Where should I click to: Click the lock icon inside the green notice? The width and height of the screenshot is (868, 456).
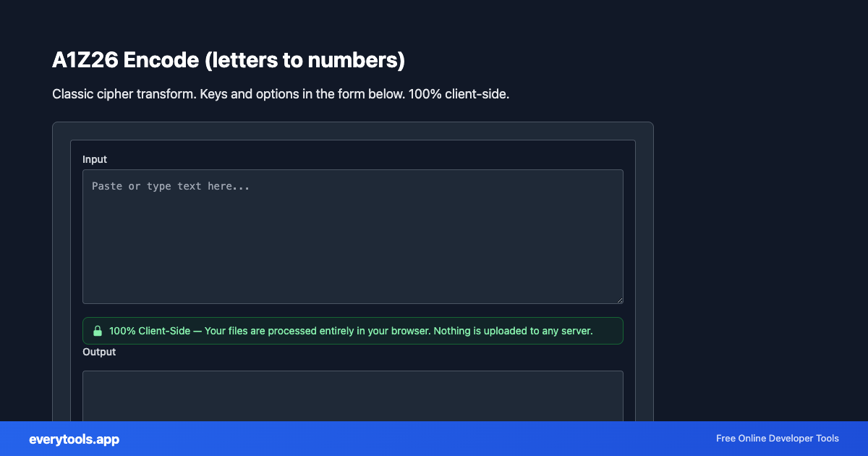(98, 331)
